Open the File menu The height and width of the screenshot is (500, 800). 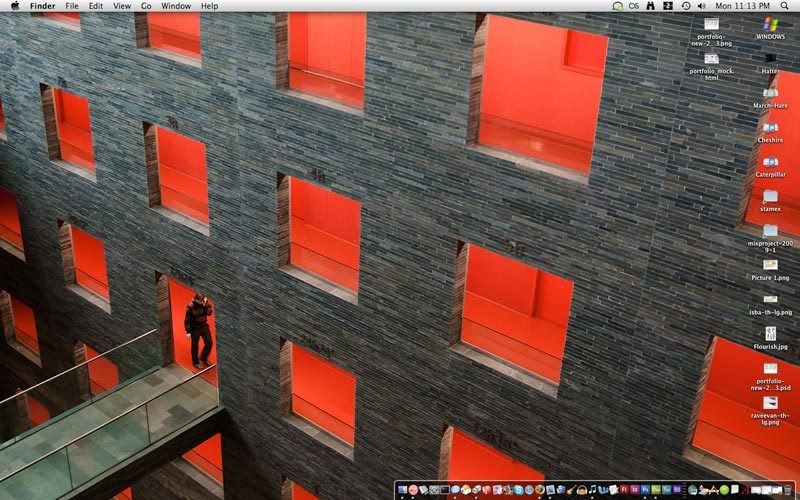(72, 6)
